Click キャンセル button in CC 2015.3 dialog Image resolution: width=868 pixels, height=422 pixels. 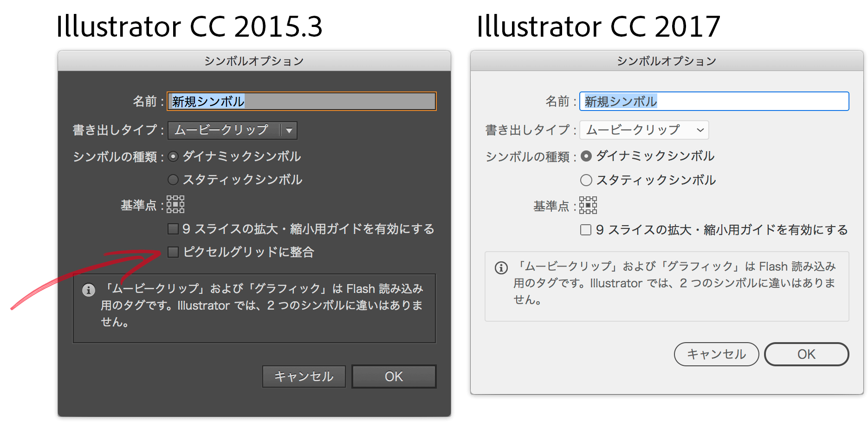point(304,377)
